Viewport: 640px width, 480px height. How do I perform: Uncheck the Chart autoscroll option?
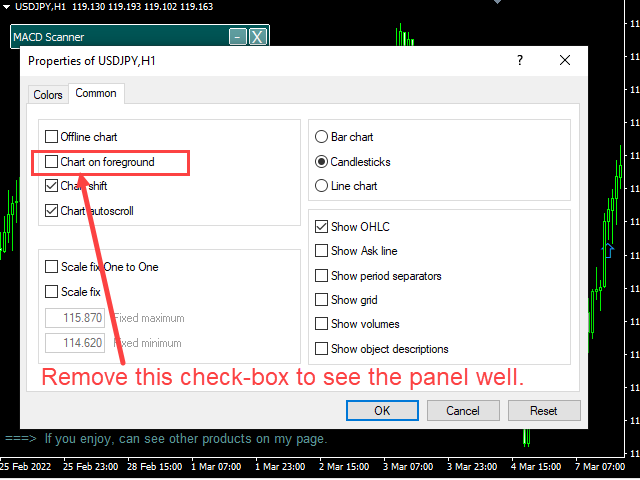pyautogui.click(x=51, y=211)
